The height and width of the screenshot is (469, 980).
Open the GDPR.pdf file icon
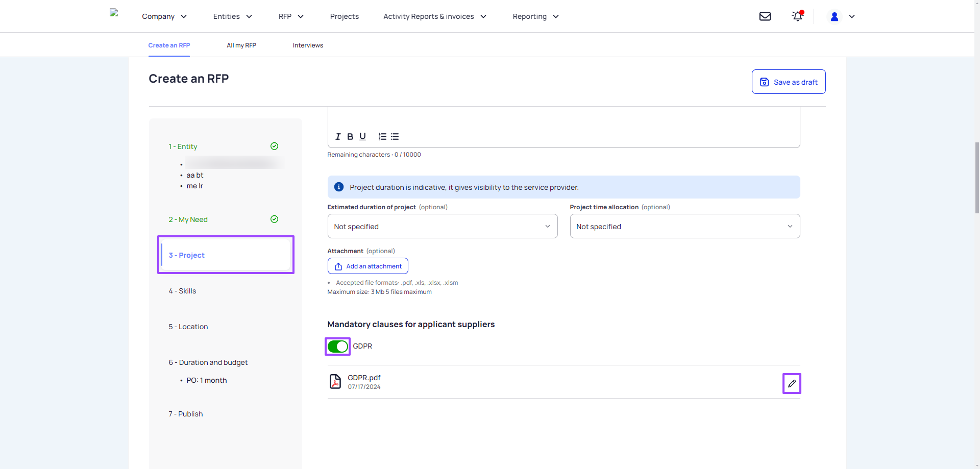pos(335,381)
